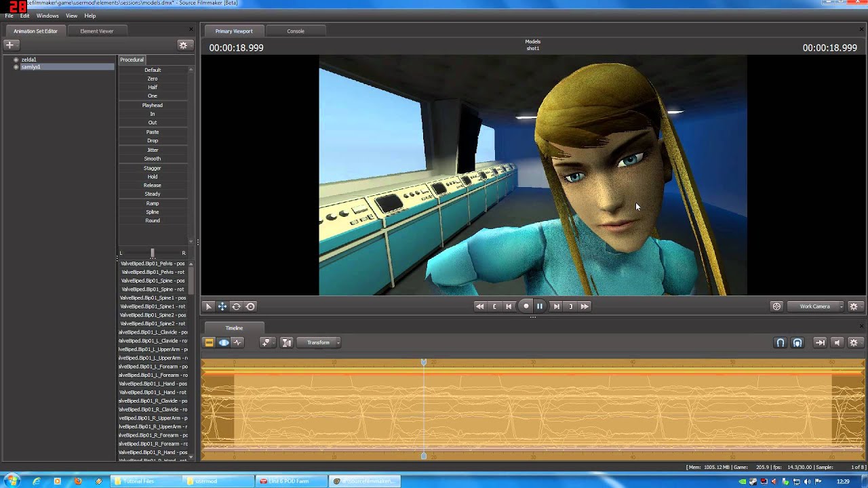Select the Timeline tab
868x488 pixels.
pos(234,328)
